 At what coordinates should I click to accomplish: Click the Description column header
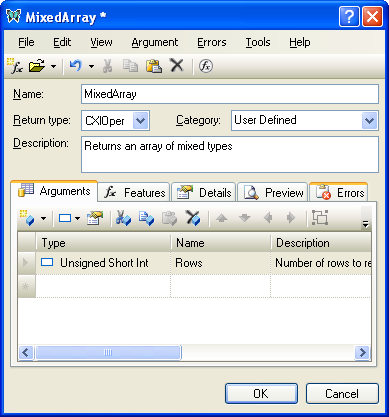(321, 243)
